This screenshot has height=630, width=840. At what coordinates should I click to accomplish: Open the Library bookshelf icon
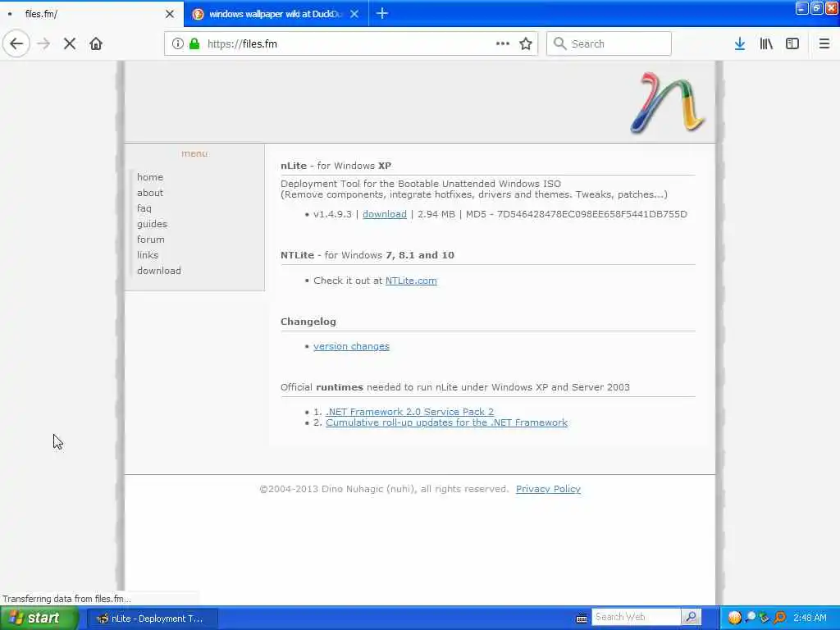pyautogui.click(x=766, y=44)
